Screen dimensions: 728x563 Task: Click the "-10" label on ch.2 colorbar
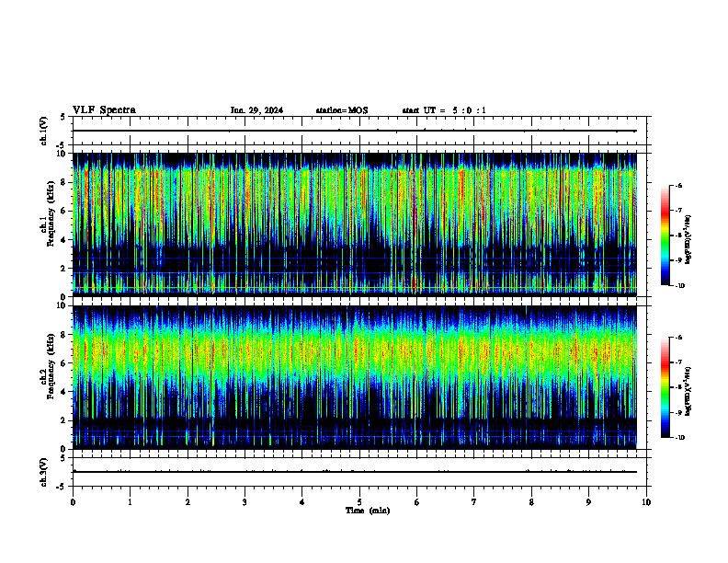679,438
